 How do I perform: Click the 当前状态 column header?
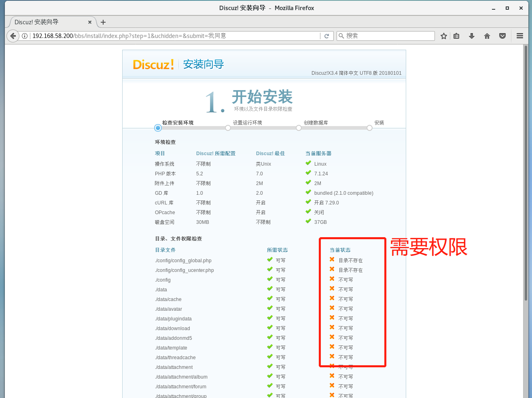340,250
